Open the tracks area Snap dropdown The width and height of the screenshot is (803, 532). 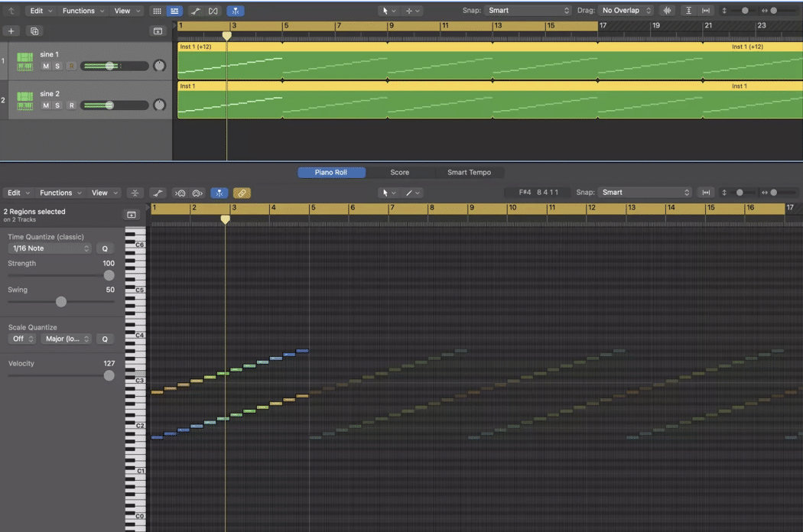(528, 11)
